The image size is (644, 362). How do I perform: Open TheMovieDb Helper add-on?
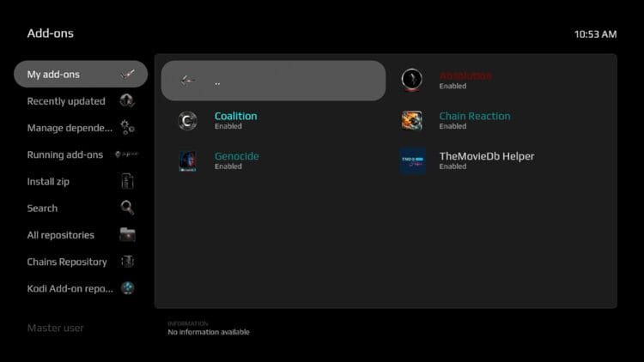point(498,161)
